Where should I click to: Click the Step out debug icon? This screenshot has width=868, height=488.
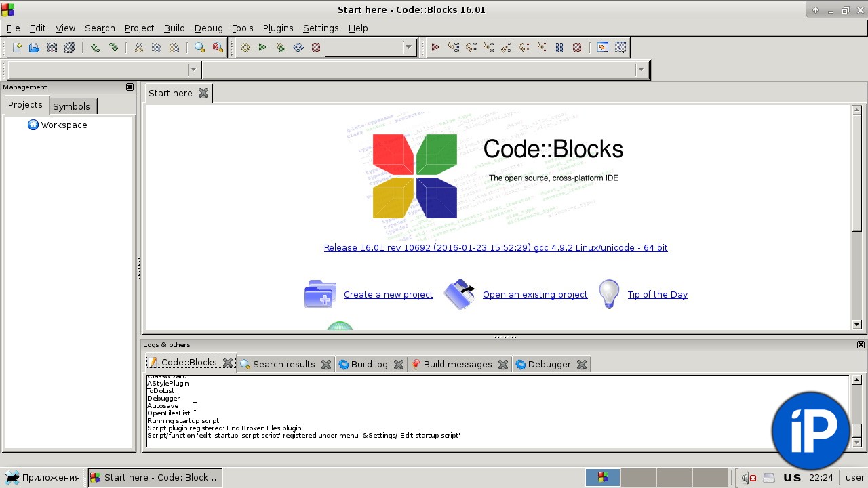506,47
